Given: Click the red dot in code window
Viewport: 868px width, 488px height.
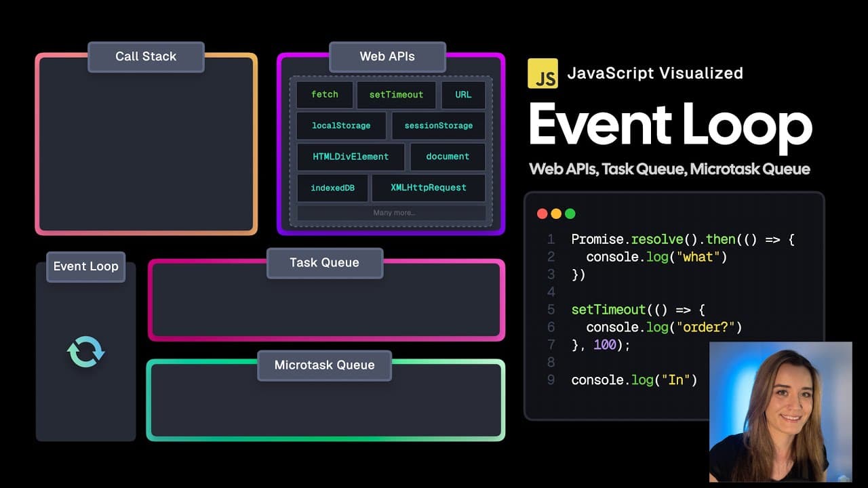Looking at the screenshot, I should click(x=542, y=213).
